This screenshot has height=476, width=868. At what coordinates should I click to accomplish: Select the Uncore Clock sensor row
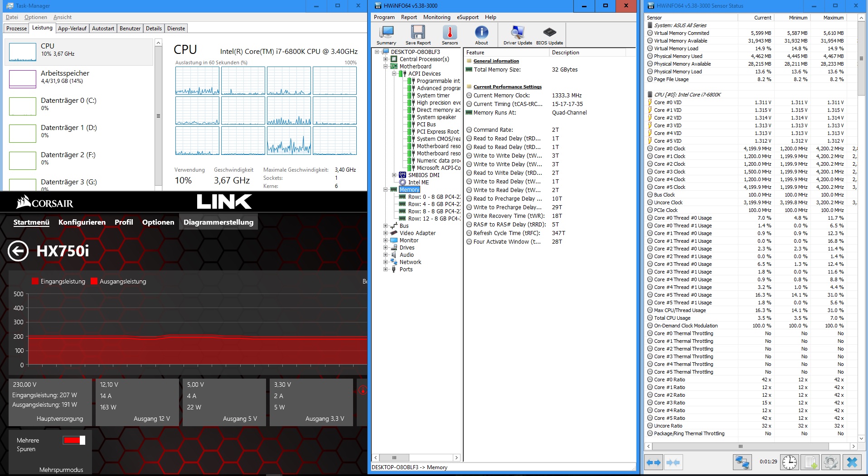point(751,202)
